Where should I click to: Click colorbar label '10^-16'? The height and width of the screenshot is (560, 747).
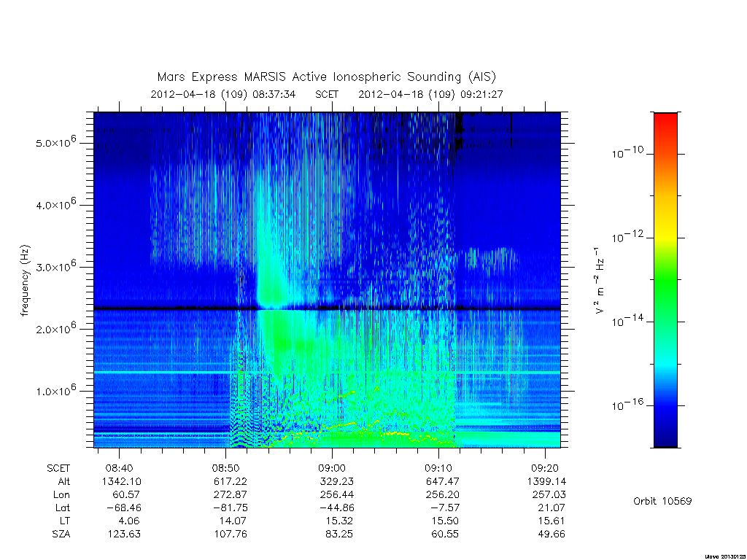627,404
